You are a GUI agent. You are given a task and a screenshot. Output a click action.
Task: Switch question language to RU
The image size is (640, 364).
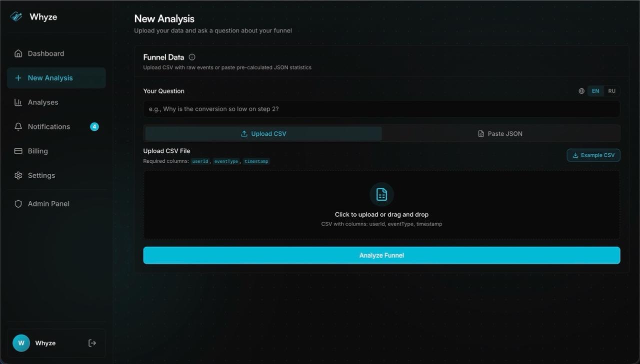(611, 90)
